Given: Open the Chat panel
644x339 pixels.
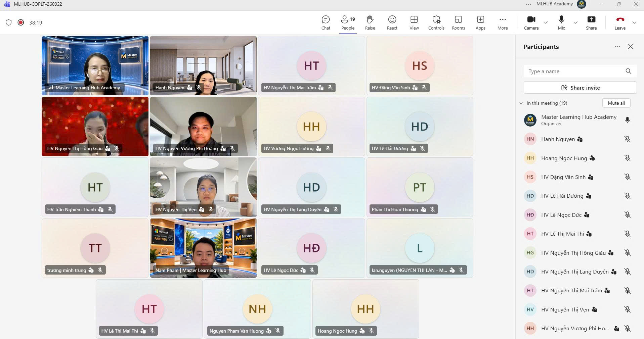Looking at the screenshot, I should [326, 23].
